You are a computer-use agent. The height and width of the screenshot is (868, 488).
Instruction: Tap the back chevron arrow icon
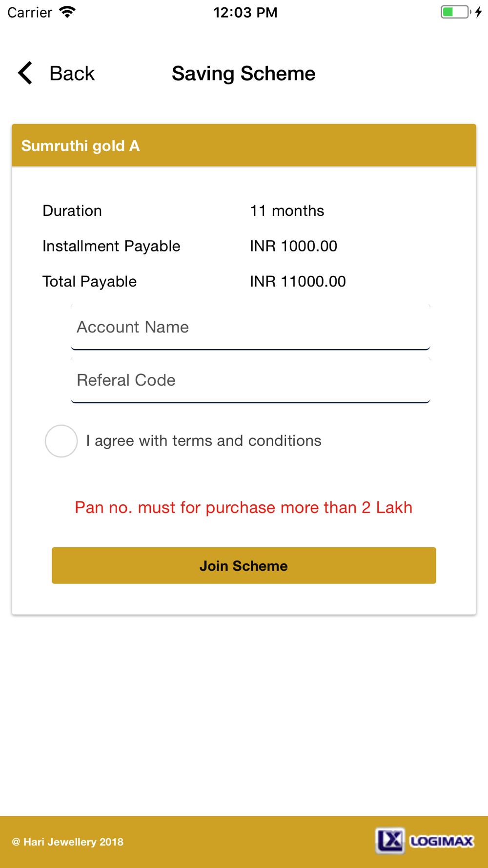click(x=25, y=73)
